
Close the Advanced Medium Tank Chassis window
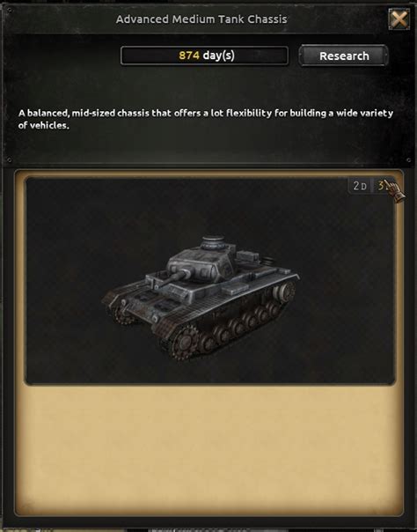(x=399, y=19)
